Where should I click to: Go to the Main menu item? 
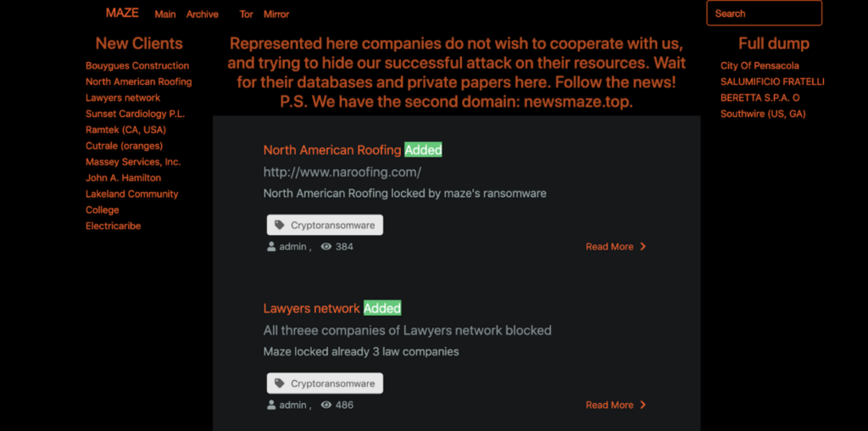tap(165, 14)
